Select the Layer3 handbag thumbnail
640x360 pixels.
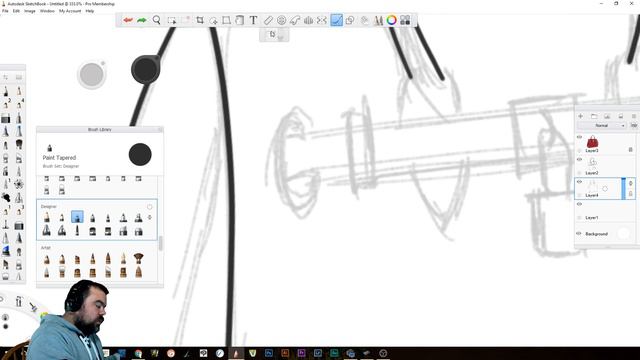(592, 142)
